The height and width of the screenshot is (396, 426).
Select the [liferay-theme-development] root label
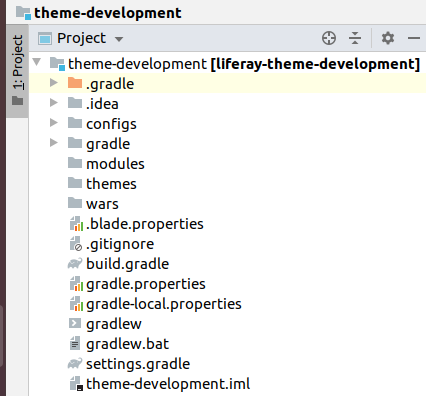[x=315, y=64]
